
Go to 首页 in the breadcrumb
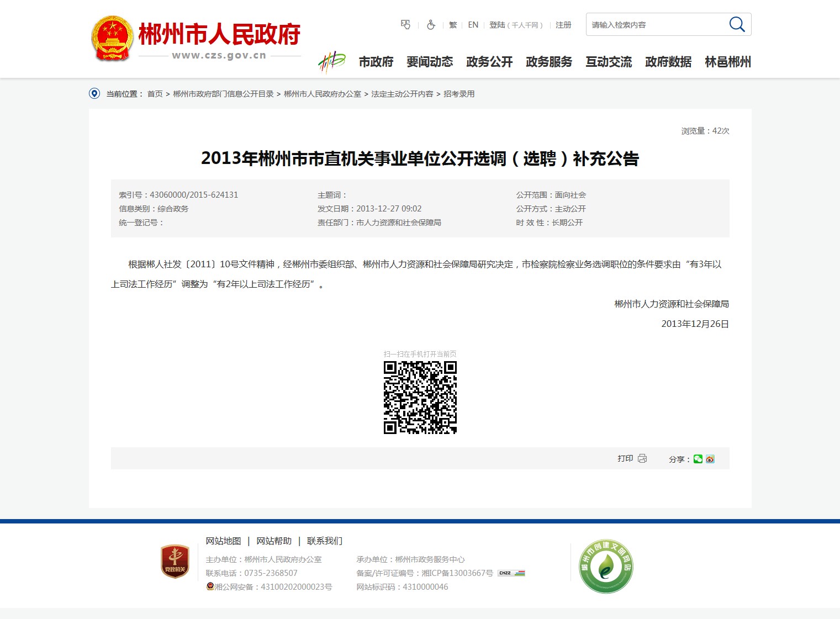point(155,94)
